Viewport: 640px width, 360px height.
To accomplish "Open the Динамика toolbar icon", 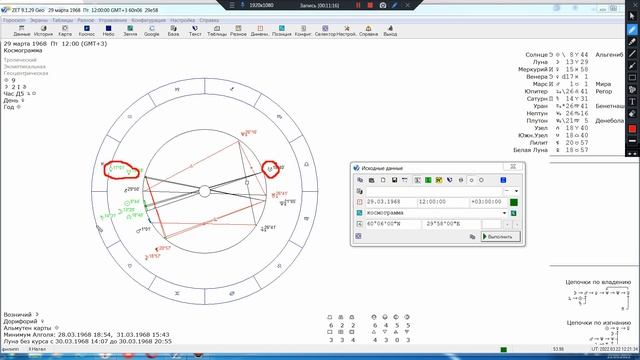I will pos(260,31).
